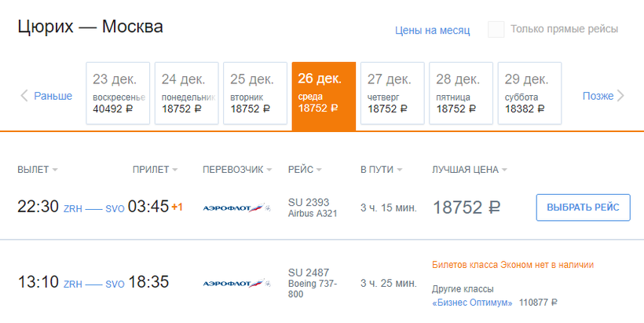Click the left arrow next to Раньше

point(24,96)
